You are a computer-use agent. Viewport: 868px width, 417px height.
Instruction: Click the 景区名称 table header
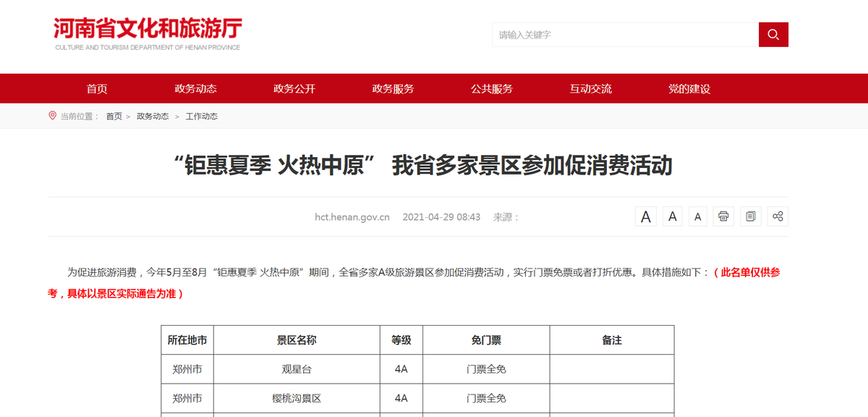click(297, 340)
